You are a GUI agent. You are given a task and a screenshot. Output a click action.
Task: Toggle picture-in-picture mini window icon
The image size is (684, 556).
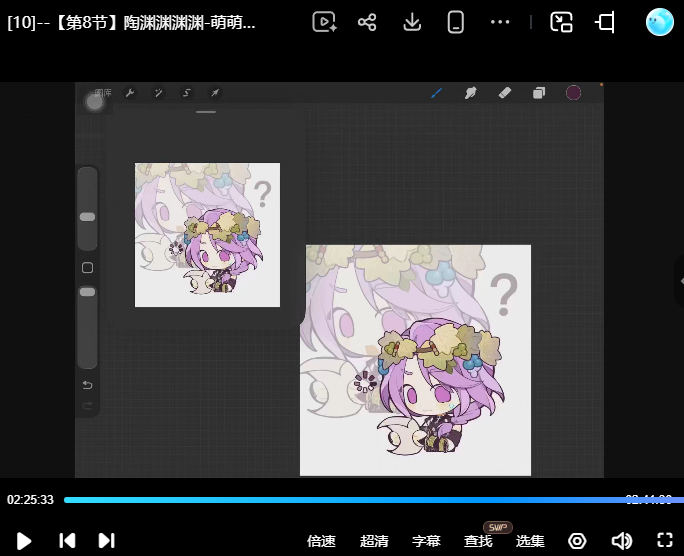pos(561,22)
